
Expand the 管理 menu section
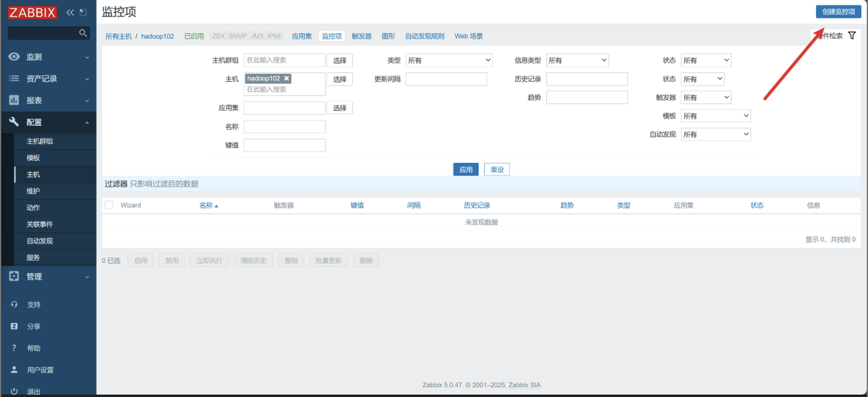pos(87,277)
